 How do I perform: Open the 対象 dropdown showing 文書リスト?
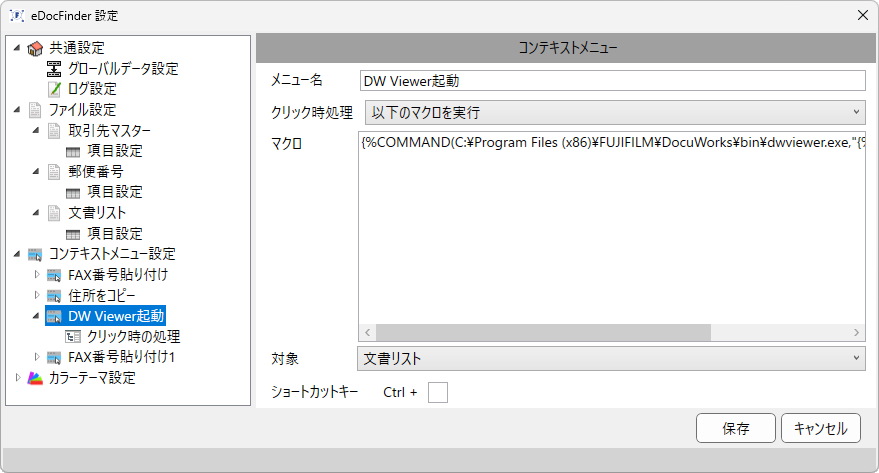611,359
